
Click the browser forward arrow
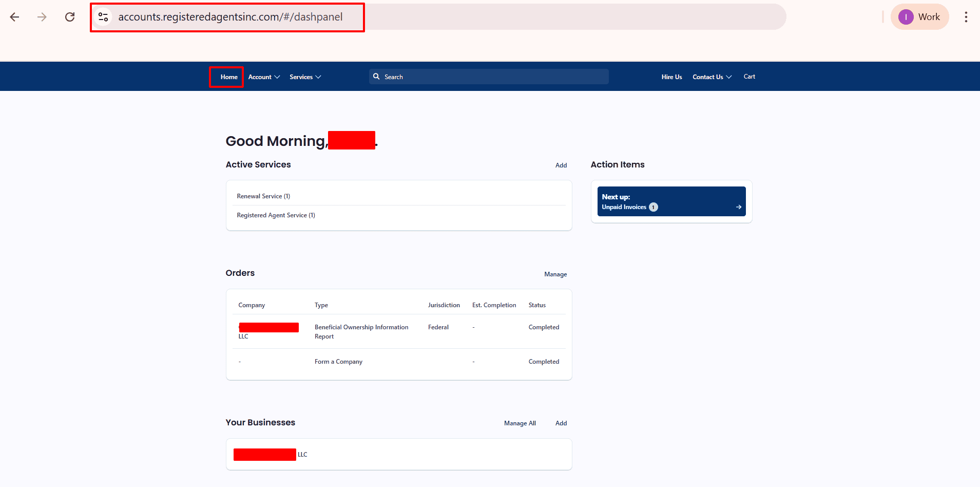42,16
